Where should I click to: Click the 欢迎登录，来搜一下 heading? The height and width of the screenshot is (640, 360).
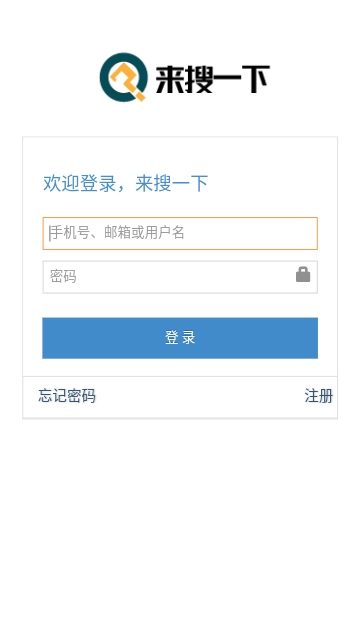tap(126, 183)
